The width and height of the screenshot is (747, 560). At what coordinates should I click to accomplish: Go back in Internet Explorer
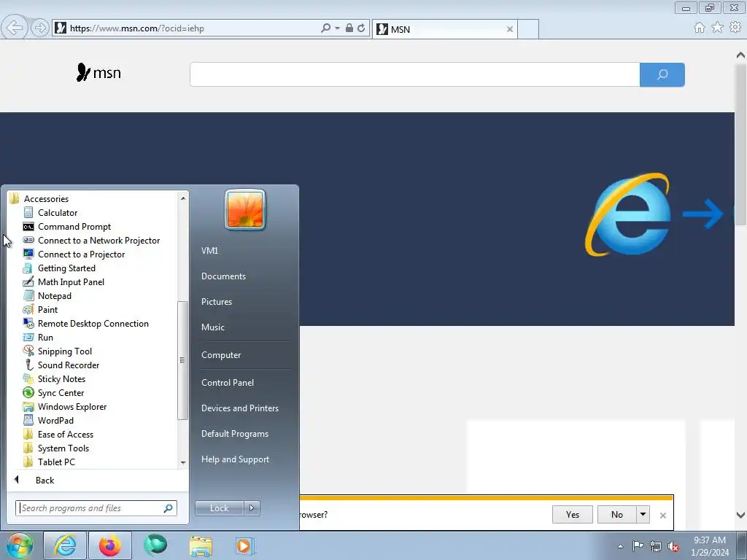15,28
